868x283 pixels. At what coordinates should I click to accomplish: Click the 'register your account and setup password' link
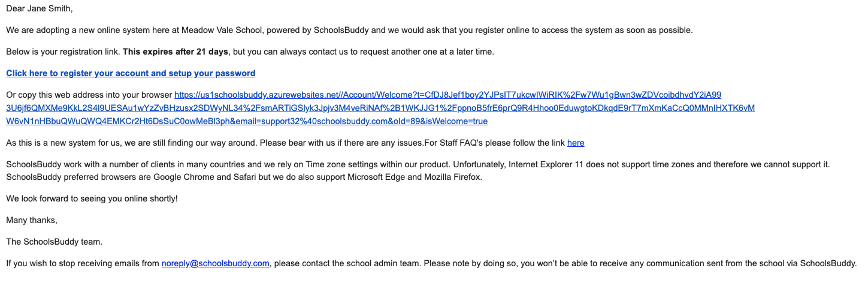tap(131, 73)
